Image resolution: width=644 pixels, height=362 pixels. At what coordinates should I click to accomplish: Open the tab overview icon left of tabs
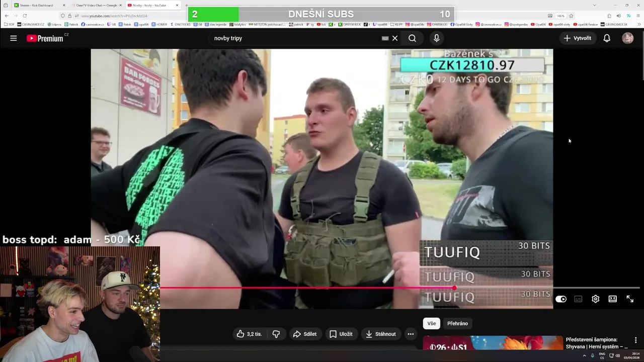pos(6,5)
